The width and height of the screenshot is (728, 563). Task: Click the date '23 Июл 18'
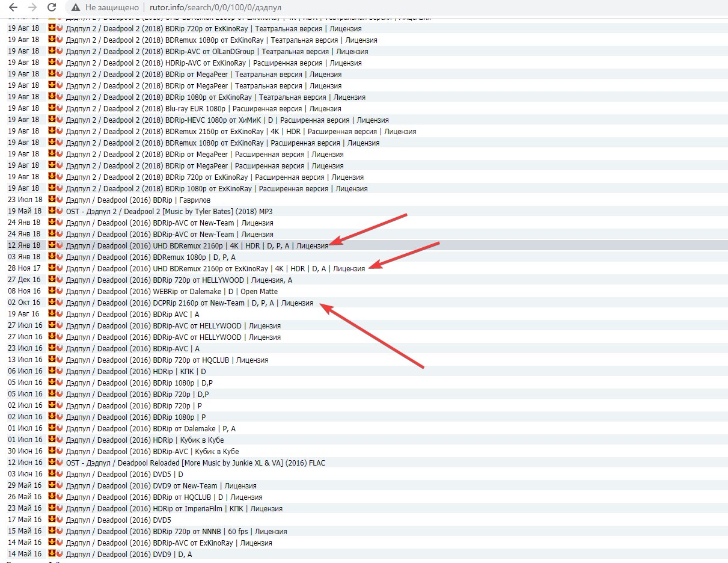click(25, 200)
